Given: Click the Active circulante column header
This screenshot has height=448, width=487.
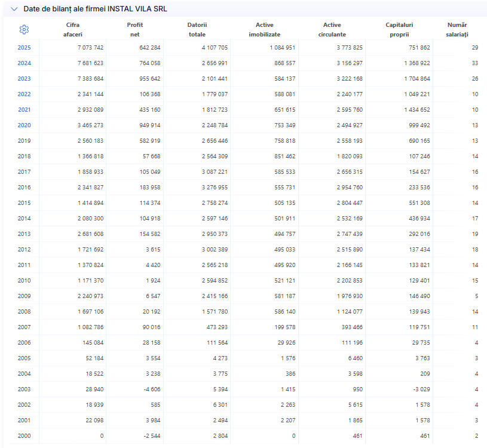Looking at the screenshot, I should coord(332,29).
